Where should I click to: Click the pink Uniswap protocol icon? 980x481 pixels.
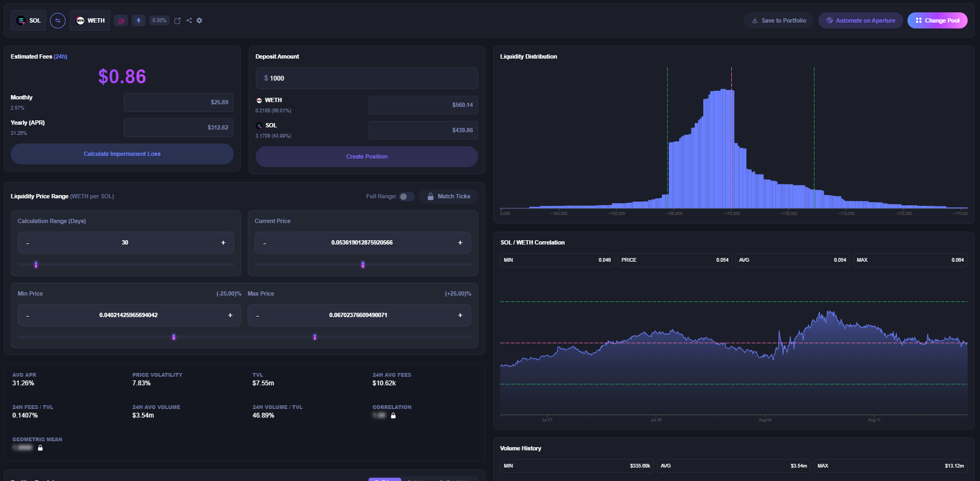(121, 20)
